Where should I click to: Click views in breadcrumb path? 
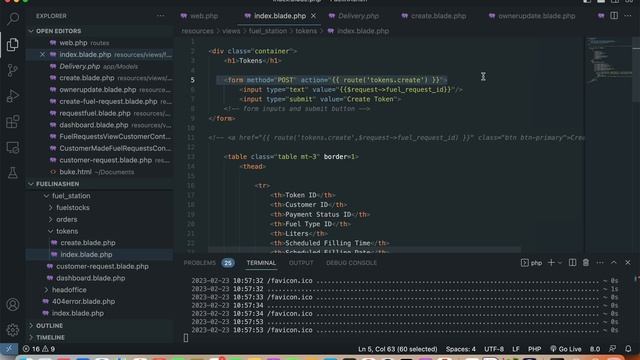tap(231, 31)
